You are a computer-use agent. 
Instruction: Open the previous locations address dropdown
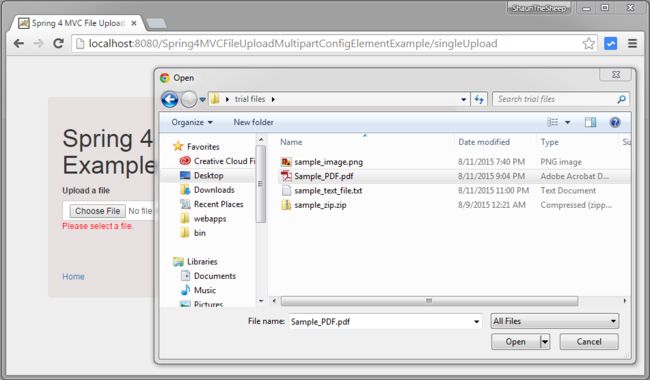click(x=463, y=99)
